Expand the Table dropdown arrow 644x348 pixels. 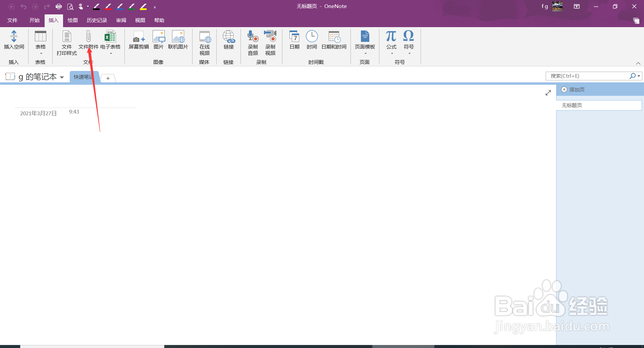point(41,54)
